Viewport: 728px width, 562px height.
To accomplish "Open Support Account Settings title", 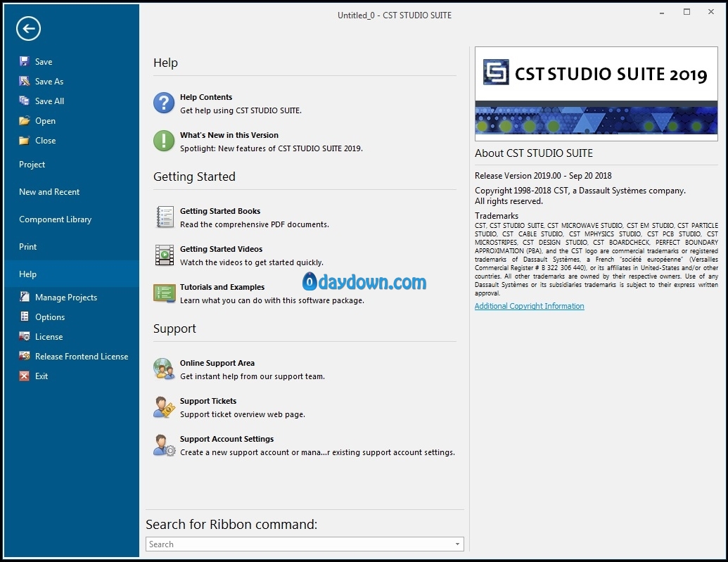I will (227, 439).
